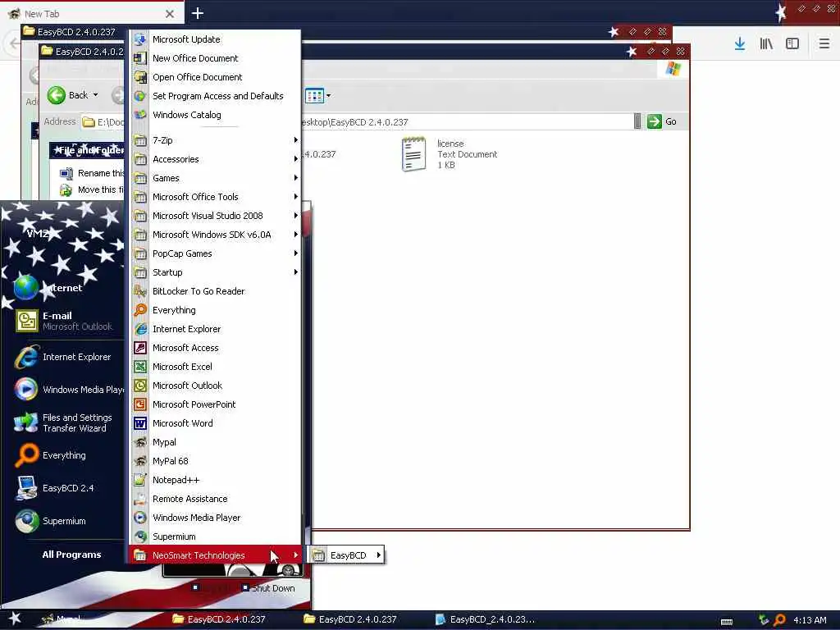Click the Back button in Explorer window
Image resolution: width=840 pixels, height=630 pixels.
67,95
